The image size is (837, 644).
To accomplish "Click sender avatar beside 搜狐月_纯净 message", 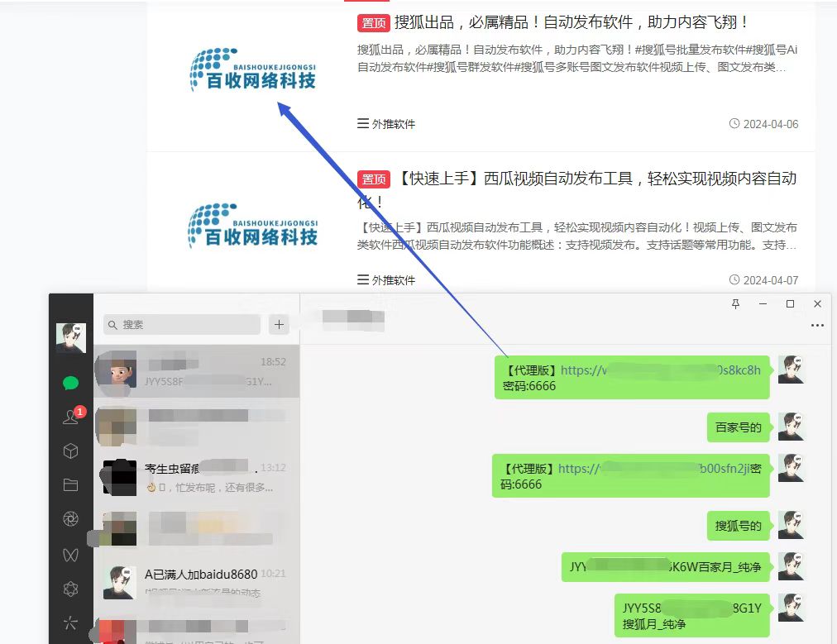I will (x=791, y=608).
